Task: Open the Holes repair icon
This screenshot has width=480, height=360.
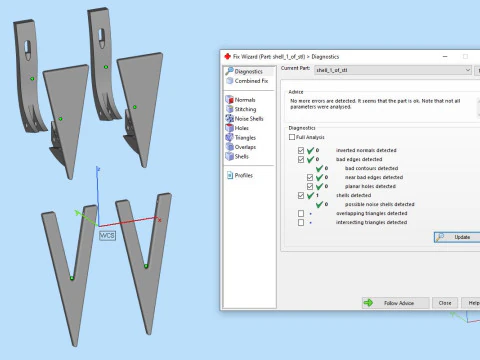Action: [229, 128]
